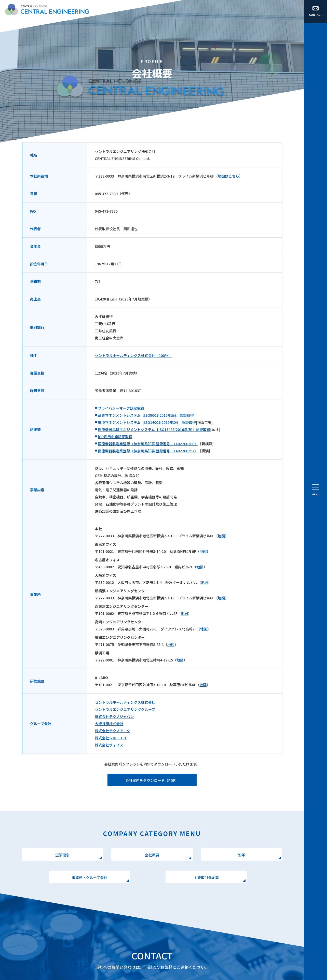The height and width of the screenshot is (980, 327).
Task: Open headquarters map link 地図はこちら
Action: click(x=228, y=176)
